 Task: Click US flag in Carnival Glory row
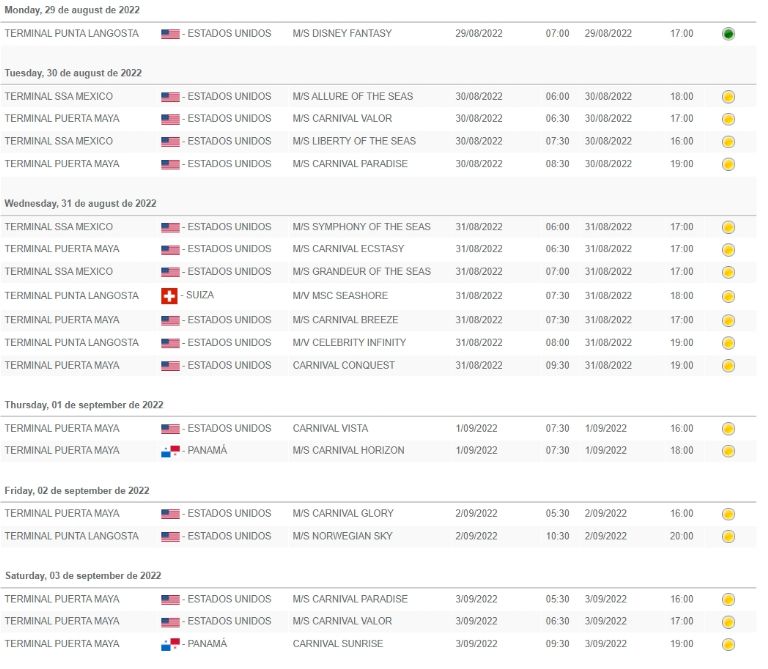(x=170, y=514)
